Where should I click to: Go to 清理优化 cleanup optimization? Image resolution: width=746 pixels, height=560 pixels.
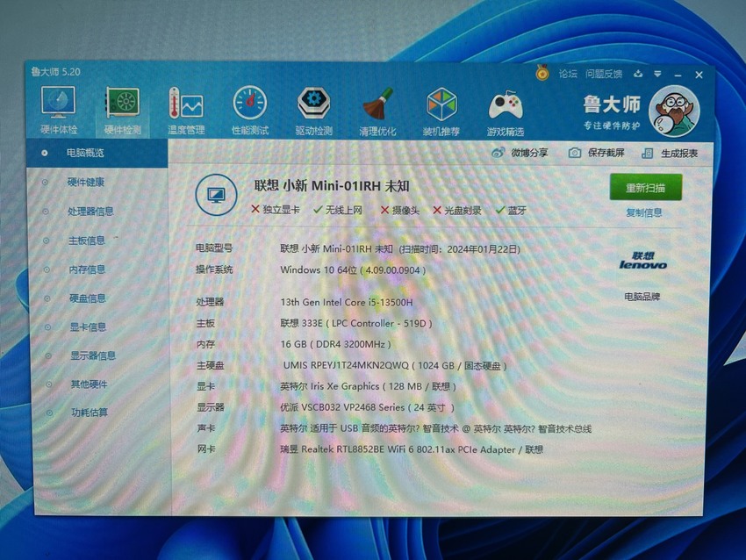[x=377, y=111]
